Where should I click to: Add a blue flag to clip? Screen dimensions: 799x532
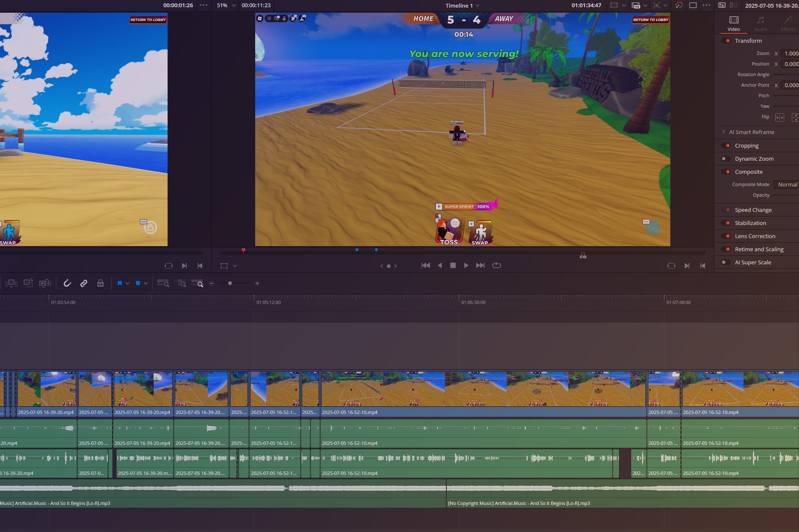(x=120, y=283)
